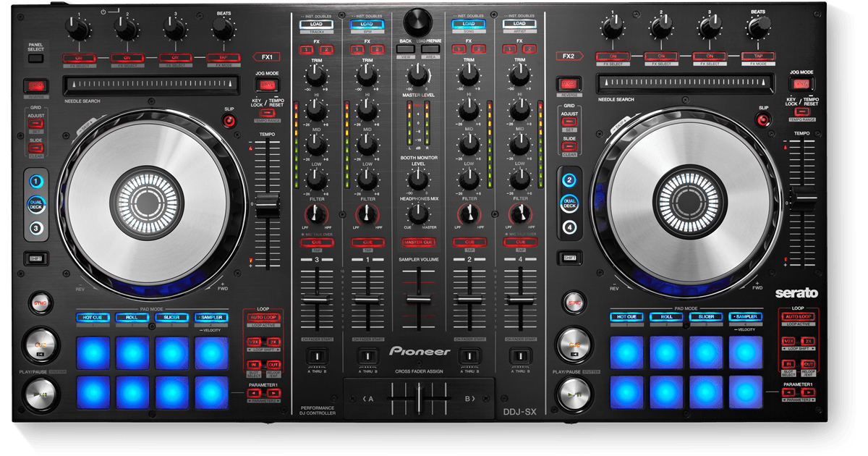868x456 pixels.
Task: Click the BACK button below rotary selector
Action: 405,49
